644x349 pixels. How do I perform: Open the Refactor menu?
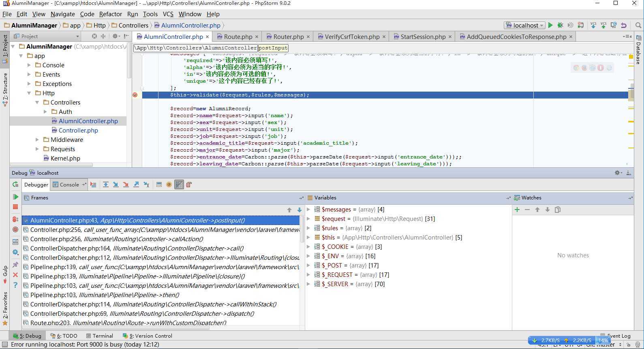coord(110,14)
